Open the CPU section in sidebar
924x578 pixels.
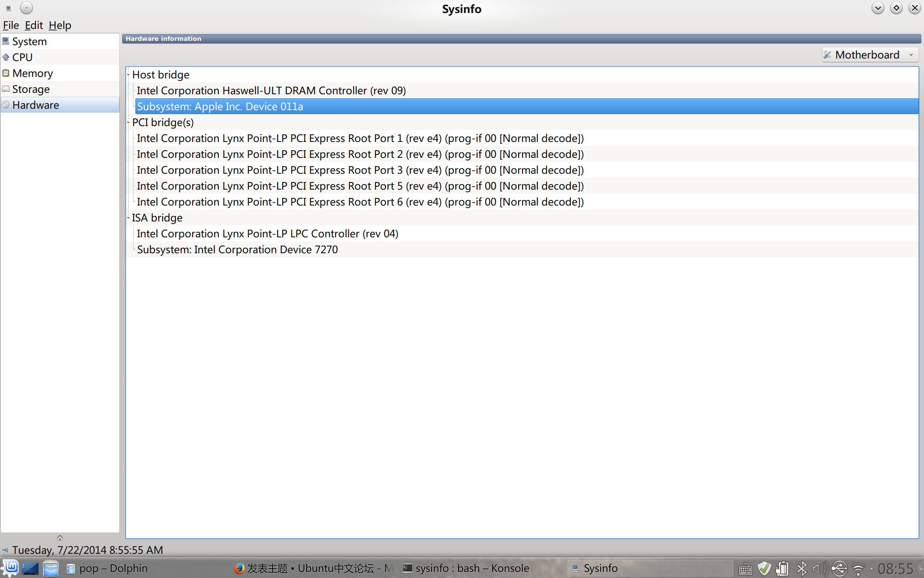click(x=60, y=57)
